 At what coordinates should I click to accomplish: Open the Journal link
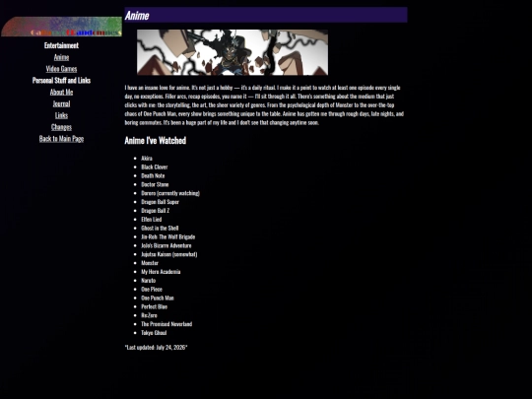click(x=61, y=103)
